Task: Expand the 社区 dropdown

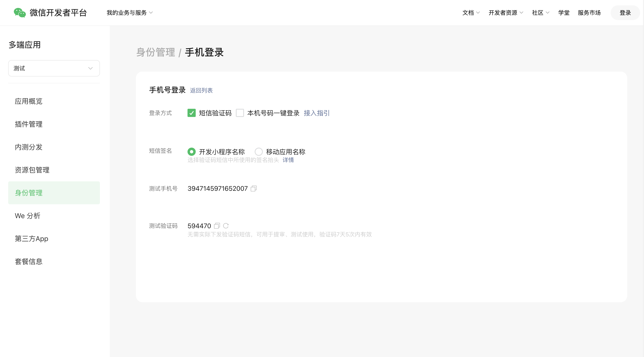Action: 540,13
